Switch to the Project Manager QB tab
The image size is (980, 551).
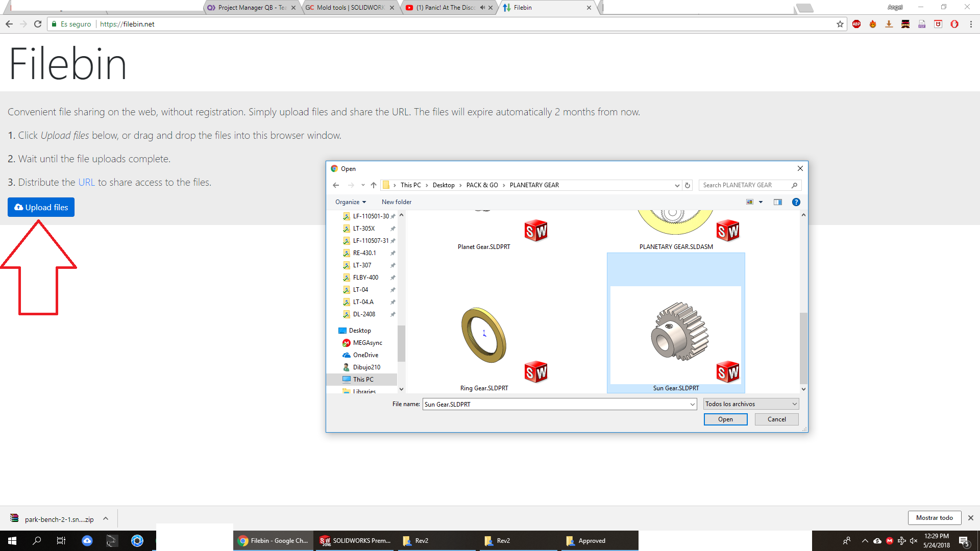tap(252, 8)
